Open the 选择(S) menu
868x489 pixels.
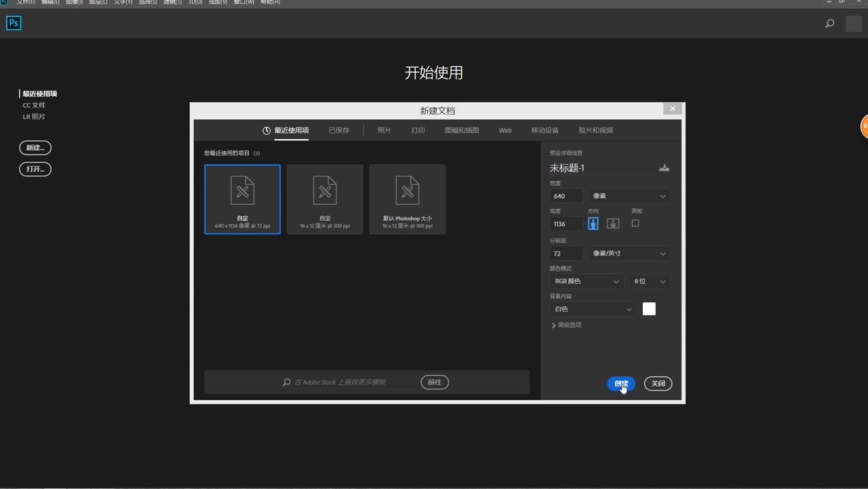coord(148,3)
